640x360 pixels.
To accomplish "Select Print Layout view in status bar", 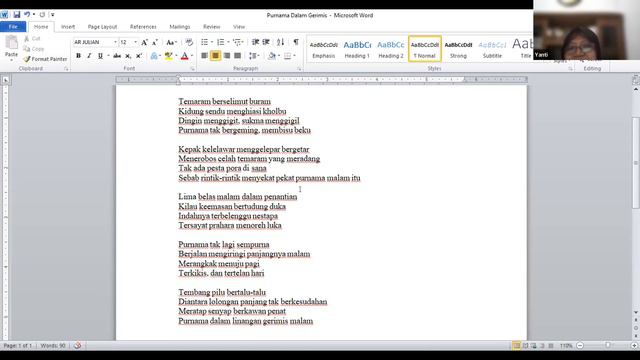I will tap(516, 346).
